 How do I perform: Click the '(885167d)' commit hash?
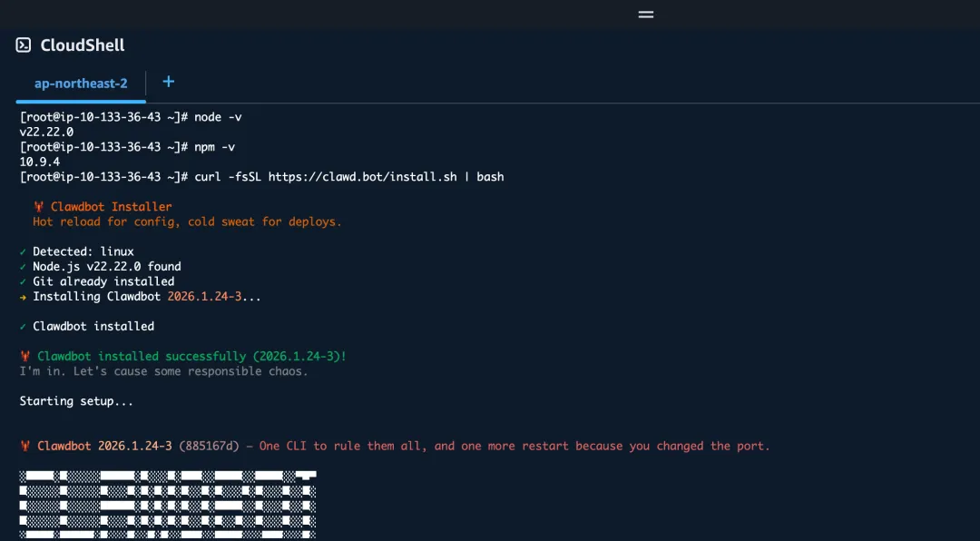pos(210,446)
